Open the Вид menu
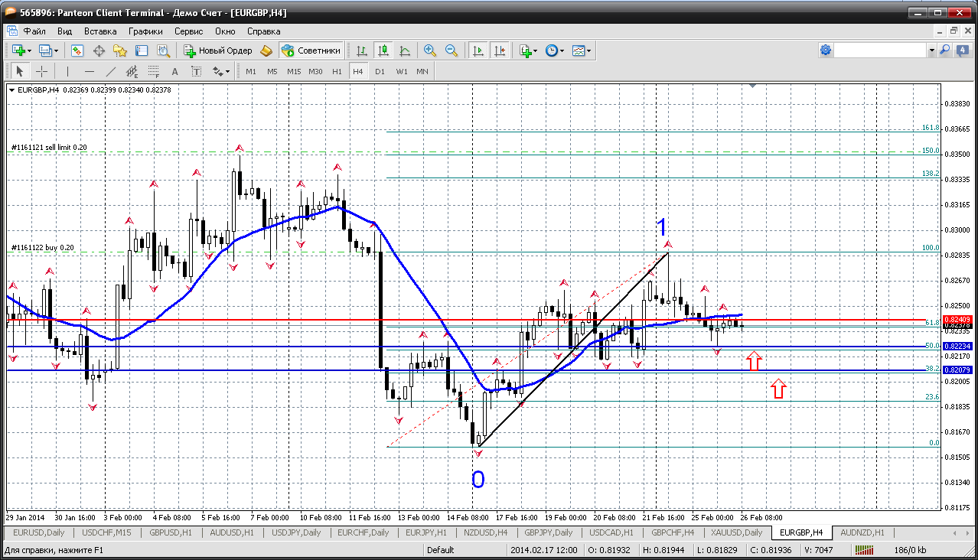Viewport: 978px width, 560px height. pyautogui.click(x=65, y=31)
